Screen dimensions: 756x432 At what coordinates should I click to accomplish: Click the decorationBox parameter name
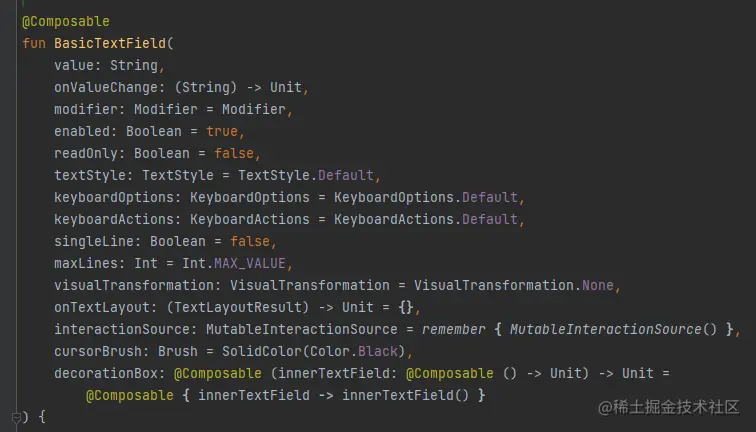click(x=106, y=373)
